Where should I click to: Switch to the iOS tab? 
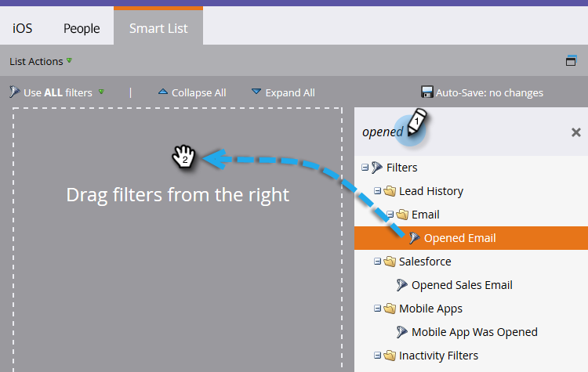[23, 28]
